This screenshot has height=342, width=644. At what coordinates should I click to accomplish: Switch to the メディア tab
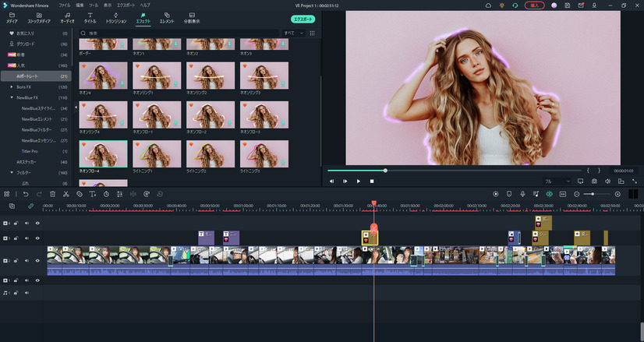coord(12,18)
